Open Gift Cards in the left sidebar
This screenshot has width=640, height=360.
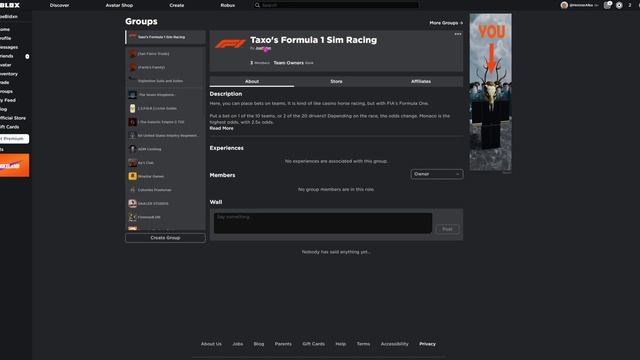click(9, 127)
